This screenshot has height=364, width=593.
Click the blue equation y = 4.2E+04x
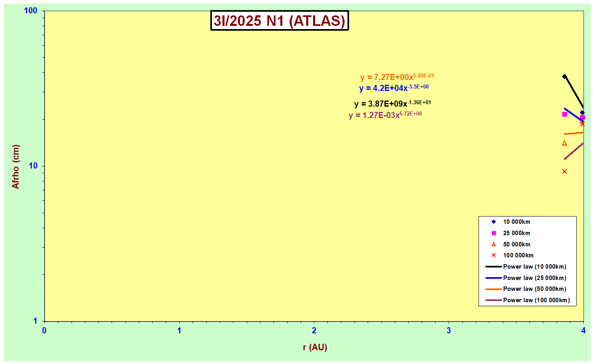click(x=394, y=88)
